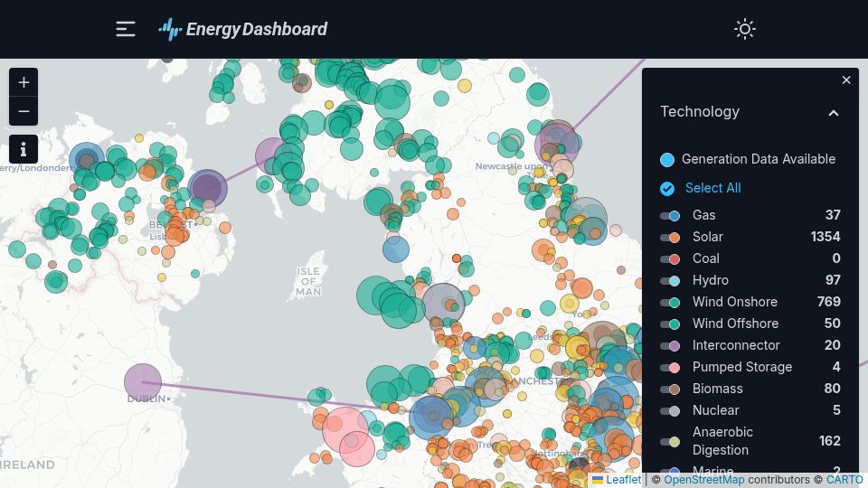Toggle the Coal technology switch
The image size is (868, 488).
(670, 258)
